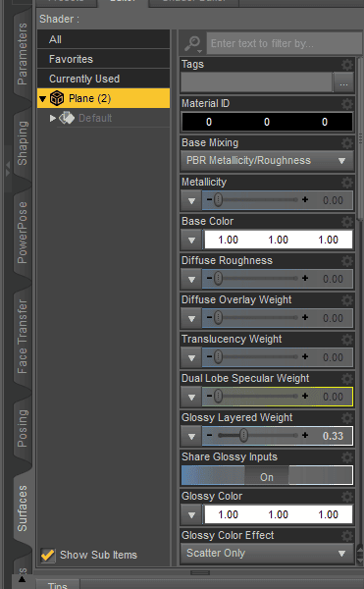Open the Diffuse Roughness gear icon
Screen dimensions: 364x589
[347, 261]
